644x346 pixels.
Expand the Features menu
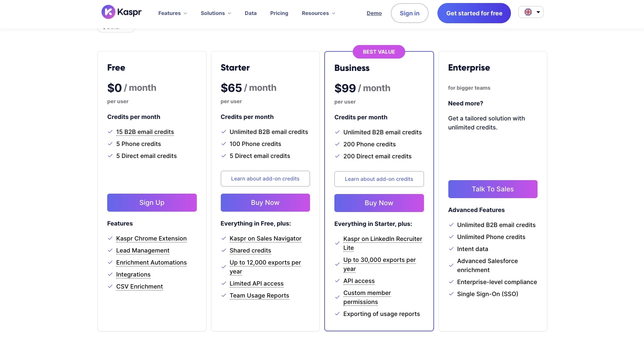click(x=172, y=13)
